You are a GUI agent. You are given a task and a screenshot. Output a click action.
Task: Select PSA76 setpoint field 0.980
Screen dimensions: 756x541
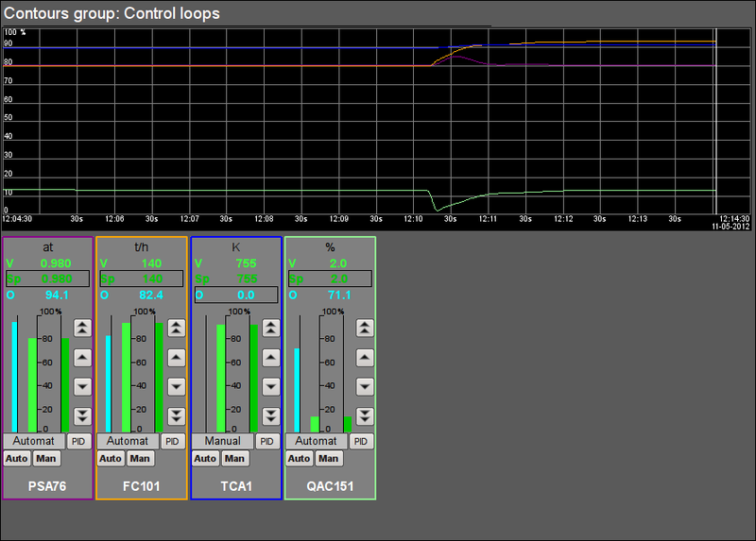[48, 279]
